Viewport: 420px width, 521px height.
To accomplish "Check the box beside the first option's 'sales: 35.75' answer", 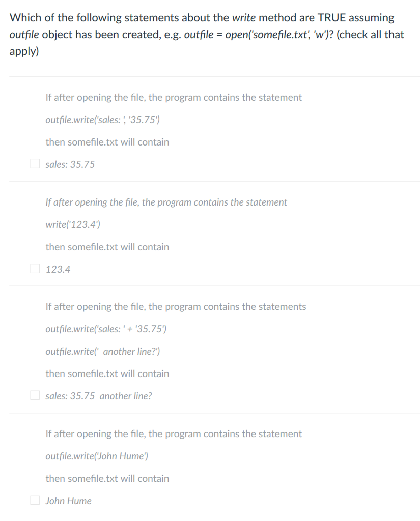I will pos(35,163).
